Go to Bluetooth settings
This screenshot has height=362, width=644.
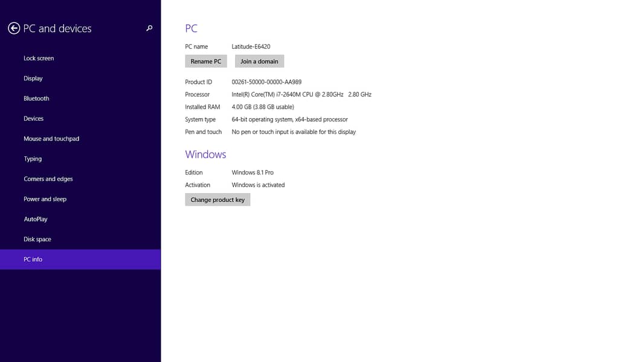pos(36,98)
